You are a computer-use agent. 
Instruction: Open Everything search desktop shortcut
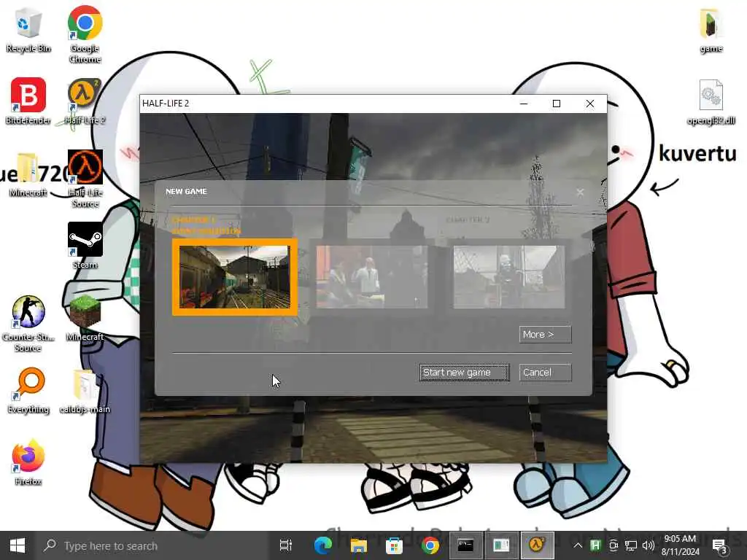[28, 391]
